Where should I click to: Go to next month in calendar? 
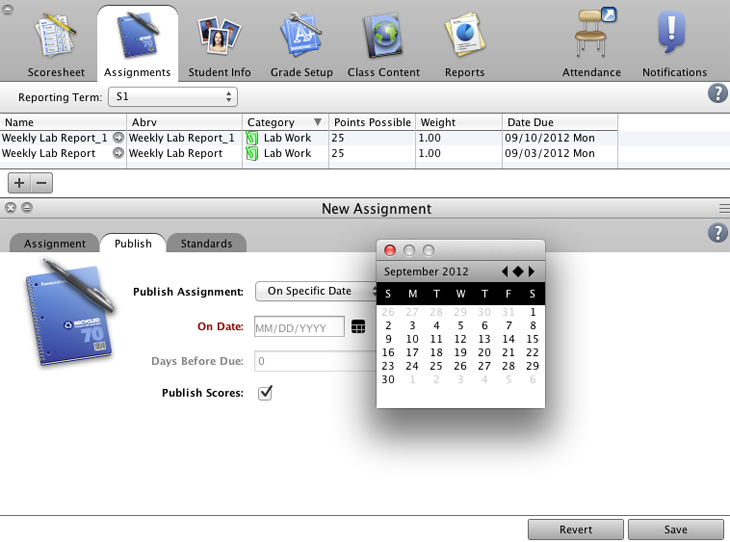pos(532,272)
